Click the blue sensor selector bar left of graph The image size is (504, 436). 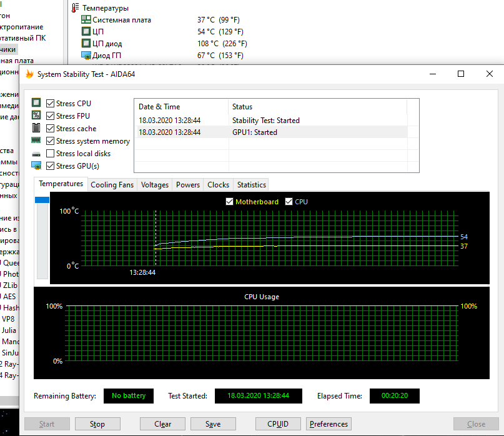(42, 200)
